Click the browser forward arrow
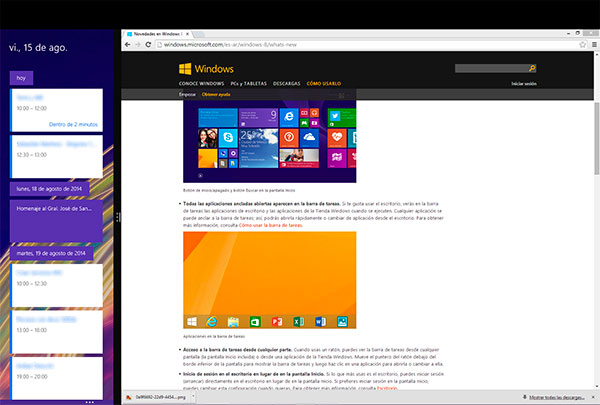 141,45
